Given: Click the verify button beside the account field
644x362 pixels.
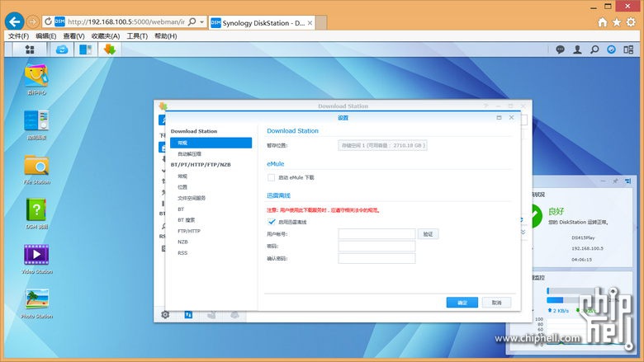Looking at the screenshot, I should (428, 234).
